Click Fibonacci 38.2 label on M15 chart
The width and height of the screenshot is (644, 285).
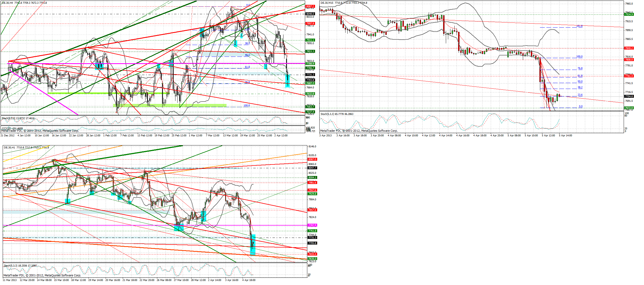[580, 87]
